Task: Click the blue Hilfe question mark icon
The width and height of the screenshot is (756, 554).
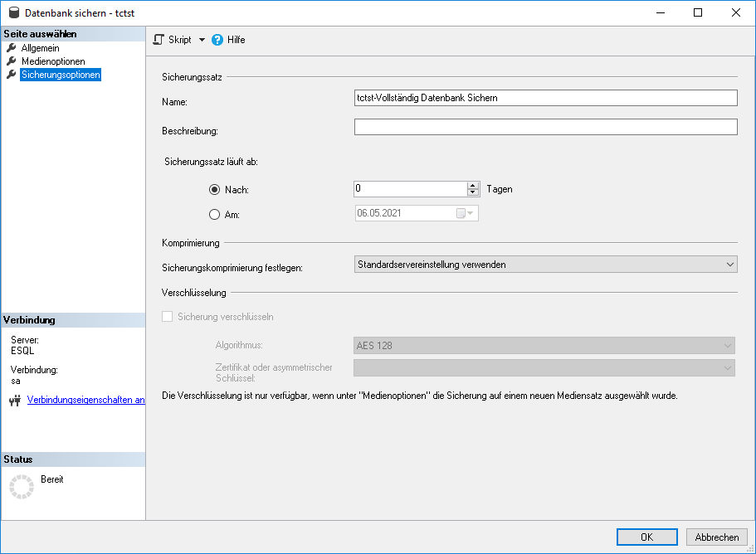Action: [x=217, y=40]
